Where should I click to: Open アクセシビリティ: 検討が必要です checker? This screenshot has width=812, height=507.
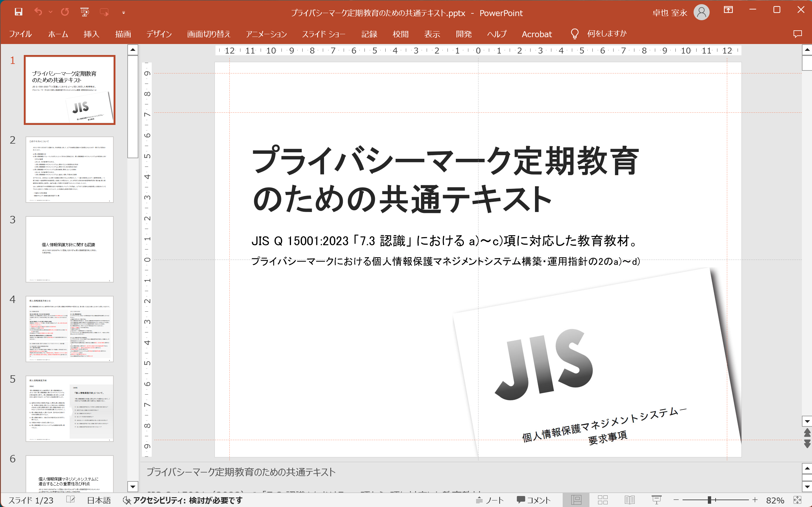point(182,500)
